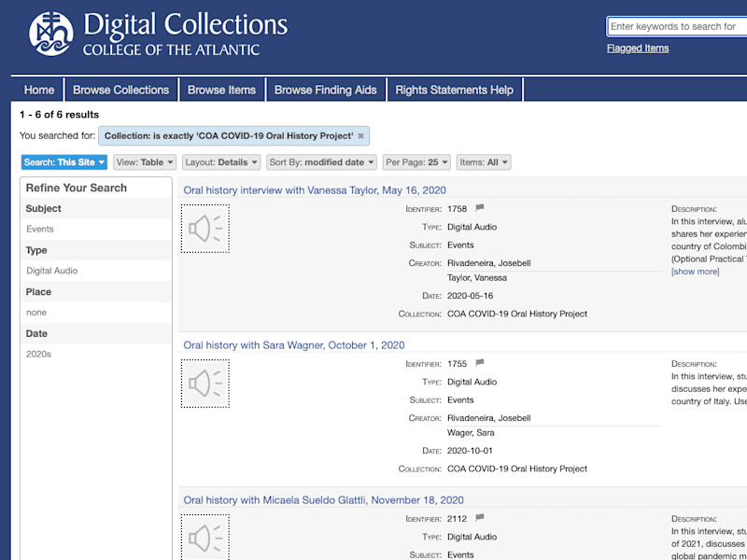Open Micaela Sueldo Glattli audio thumbnail

click(204, 538)
